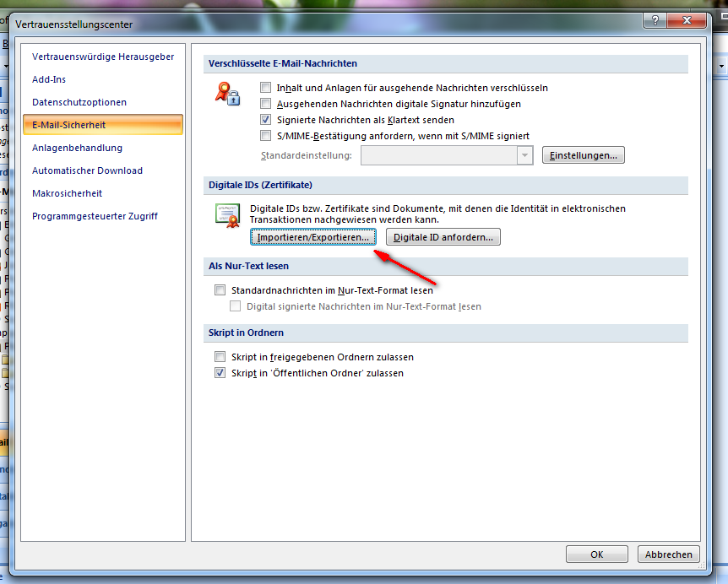
Task: Go to Anlagenbehandlung settings
Action: 77,148
